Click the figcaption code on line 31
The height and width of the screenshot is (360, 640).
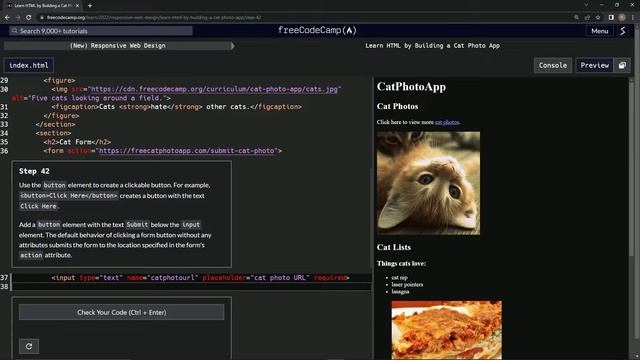[x=177, y=107]
